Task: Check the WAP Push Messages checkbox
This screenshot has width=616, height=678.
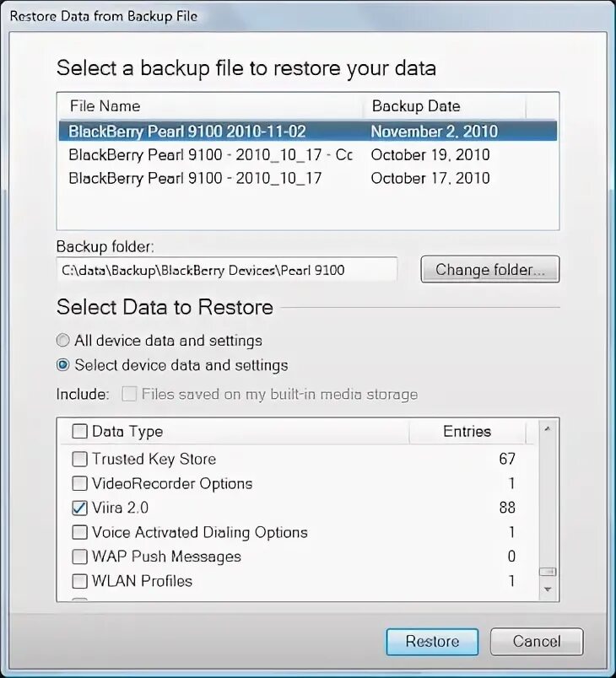Action: click(79, 557)
